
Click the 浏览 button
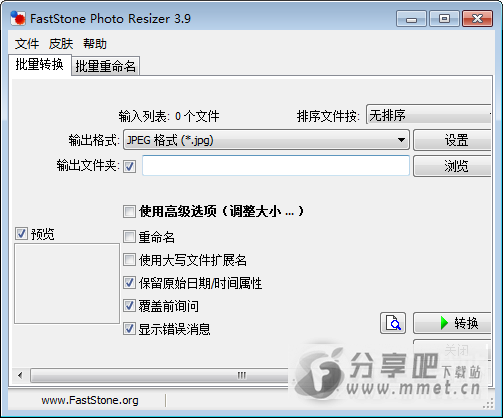(x=452, y=166)
